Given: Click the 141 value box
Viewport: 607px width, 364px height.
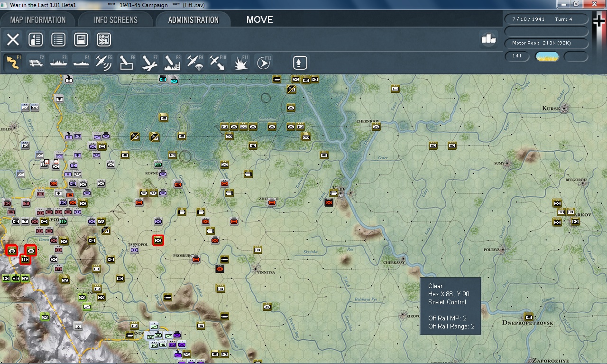Looking at the screenshot, I should coord(517,56).
